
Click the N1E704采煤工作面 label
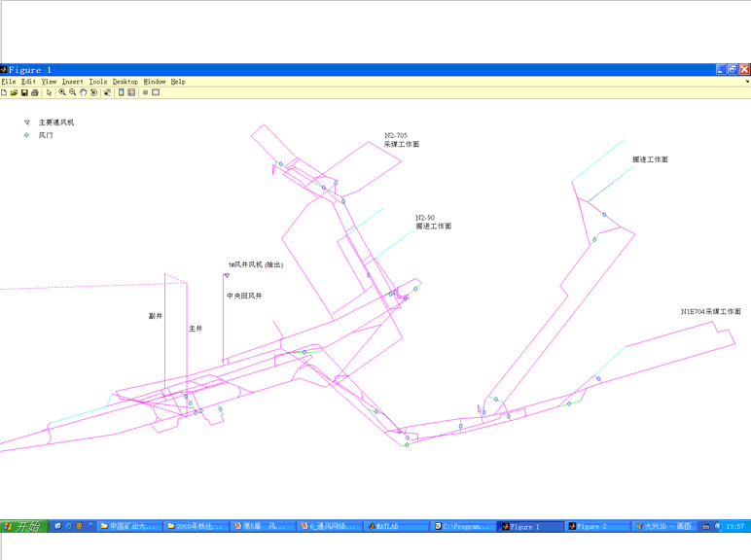[711, 311]
